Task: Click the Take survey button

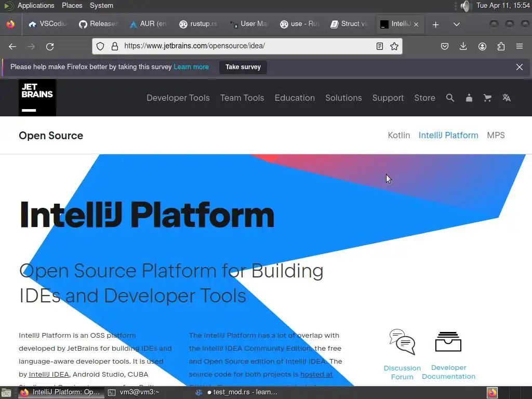Action: pyautogui.click(x=243, y=67)
